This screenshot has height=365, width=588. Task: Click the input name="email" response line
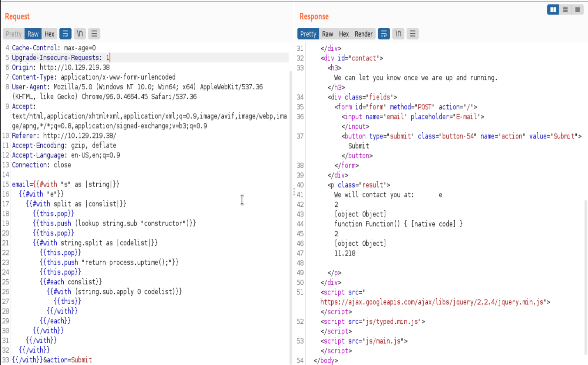pos(413,117)
